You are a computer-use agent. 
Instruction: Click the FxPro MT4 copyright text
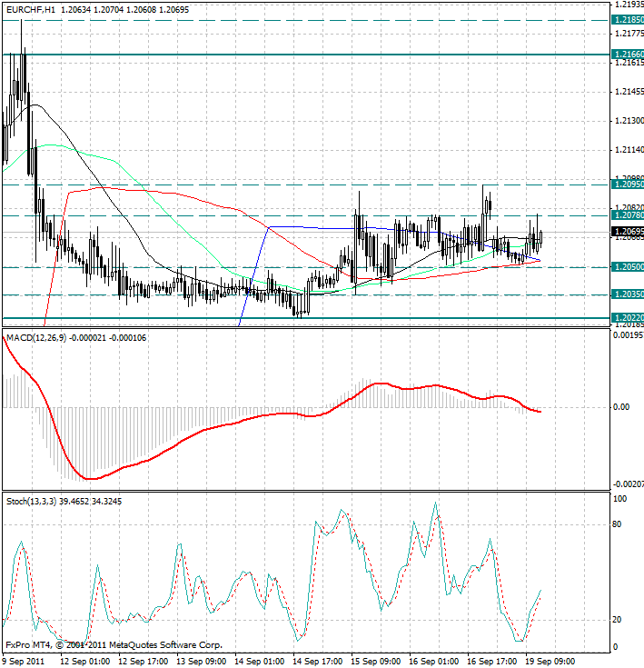click(x=114, y=645)
